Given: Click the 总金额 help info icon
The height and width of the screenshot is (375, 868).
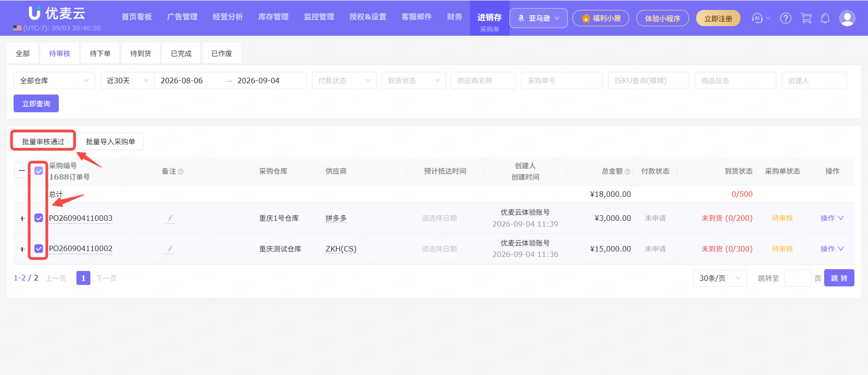Looking at the screenshot, I should tap(627, 171).
